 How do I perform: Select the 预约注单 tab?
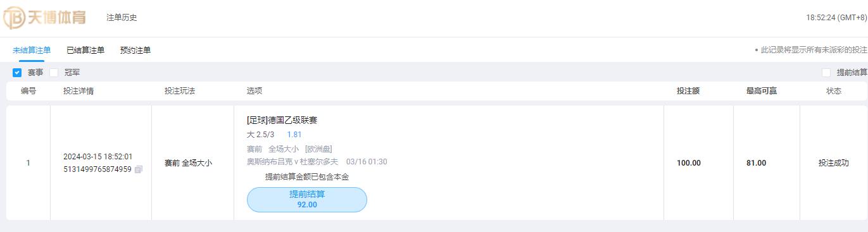point(135,50)
